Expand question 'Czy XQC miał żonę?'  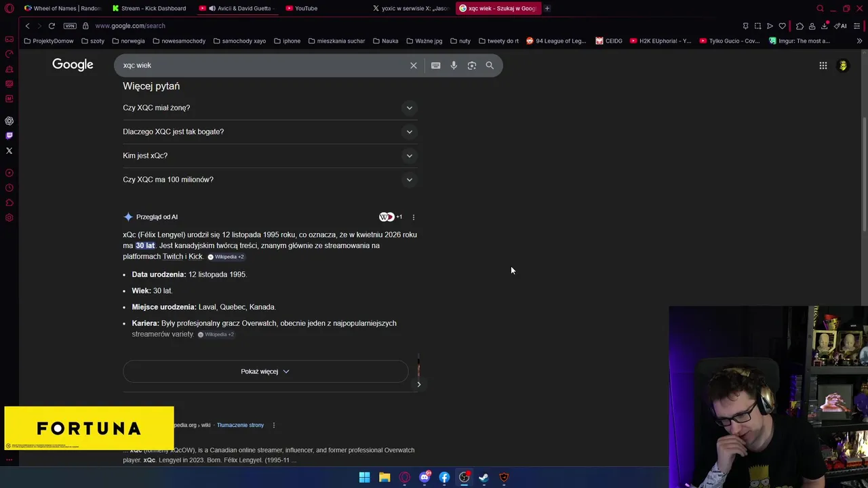(269, 108)
